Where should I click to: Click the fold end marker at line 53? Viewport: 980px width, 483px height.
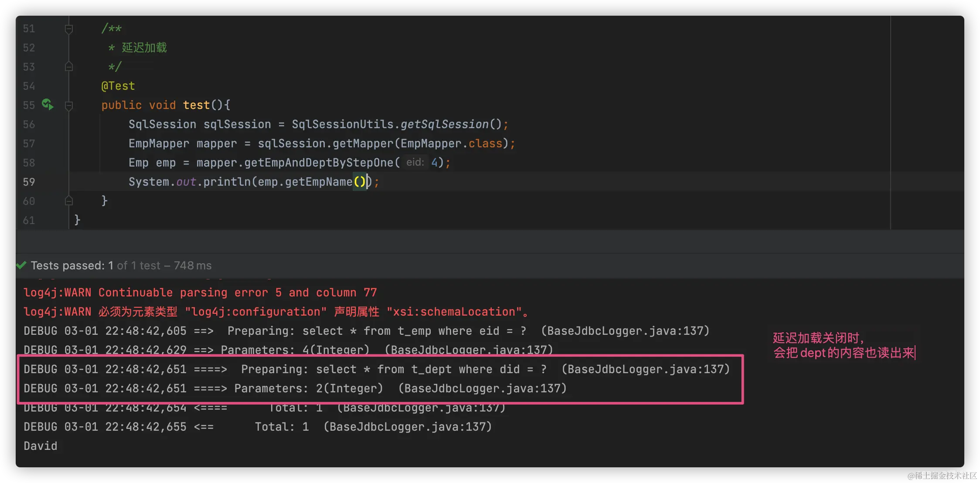(x=68, y=67)
